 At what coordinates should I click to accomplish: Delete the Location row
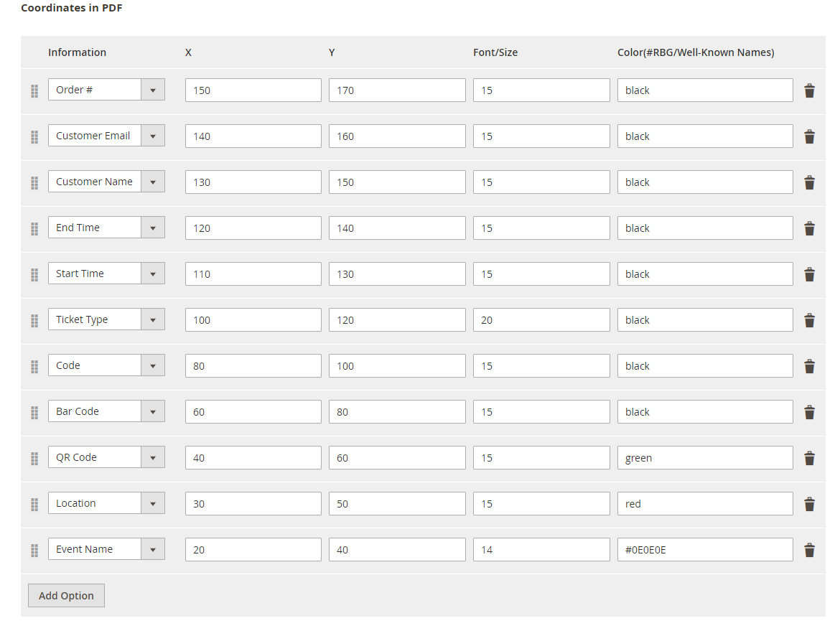coord(809,504)
